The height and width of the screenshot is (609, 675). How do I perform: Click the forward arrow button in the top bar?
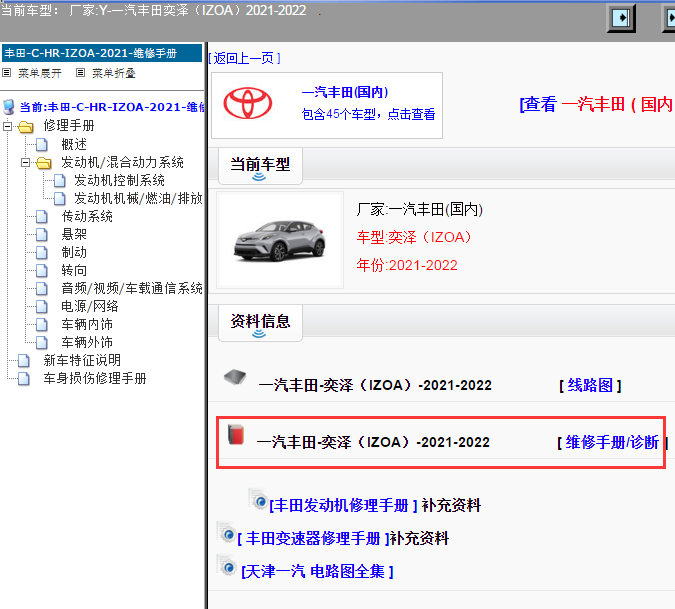pos(621,18)
